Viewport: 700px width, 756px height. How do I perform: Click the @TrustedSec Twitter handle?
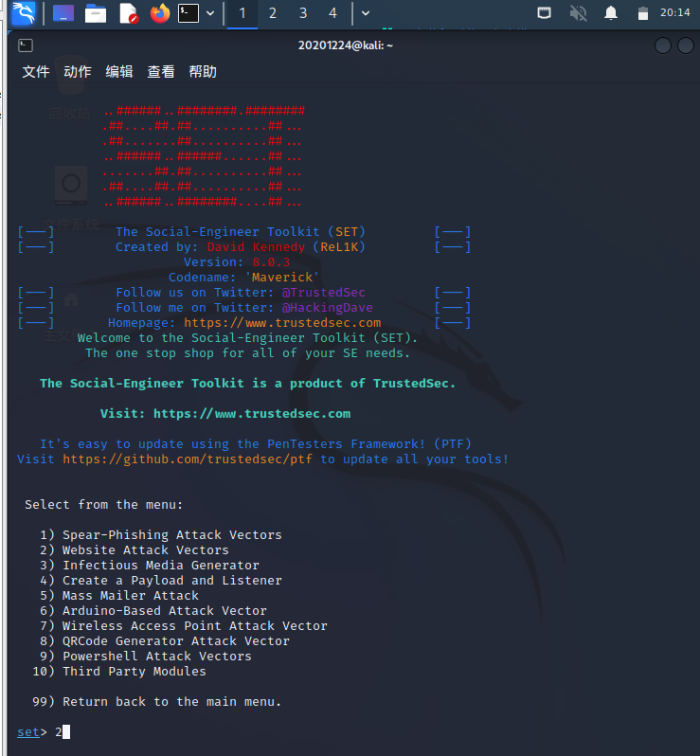(x=324, y=292)
